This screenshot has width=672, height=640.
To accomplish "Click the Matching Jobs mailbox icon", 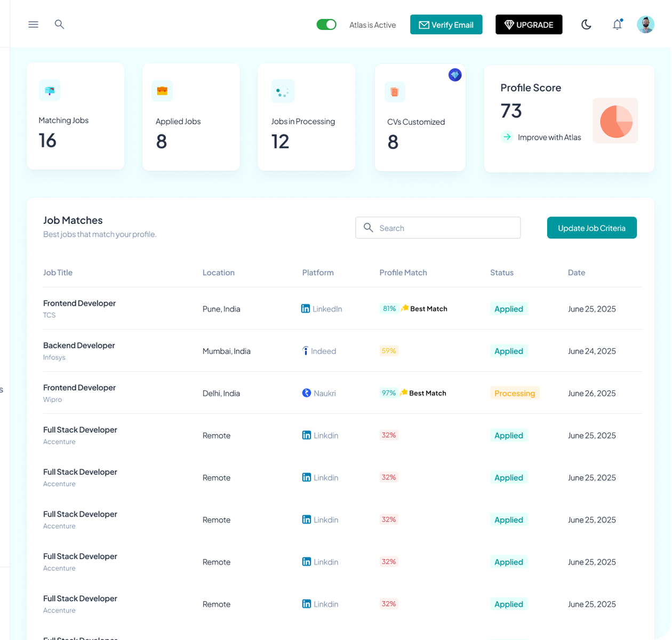I will 50,91.
